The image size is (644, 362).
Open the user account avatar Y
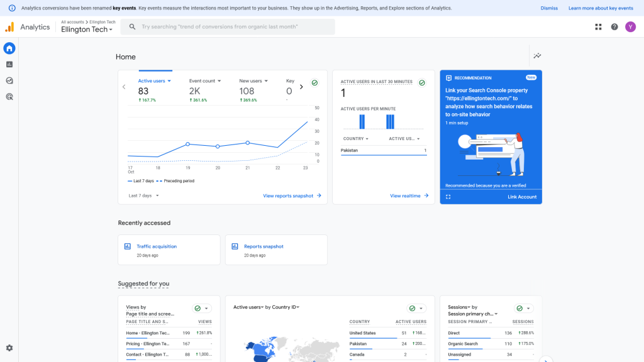click(630, 27)
